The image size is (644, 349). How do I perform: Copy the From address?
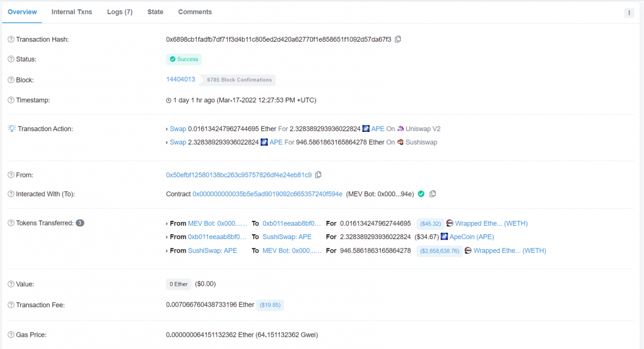click(318, 175)
